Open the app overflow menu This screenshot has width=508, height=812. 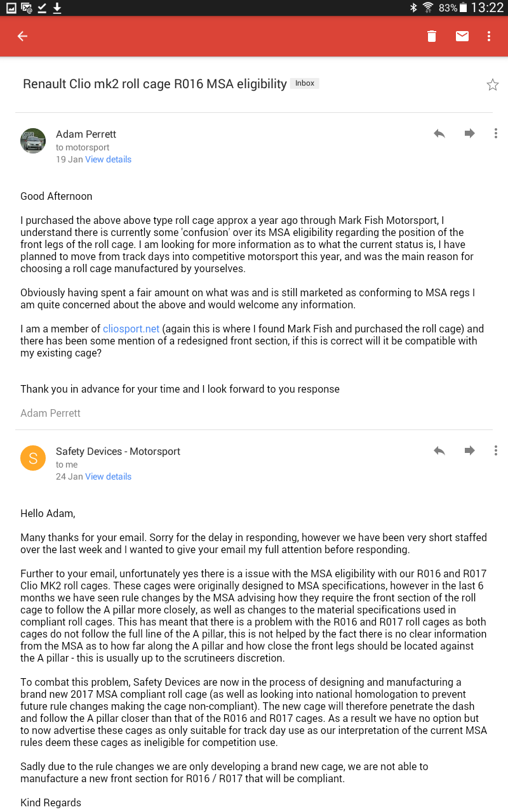(x=489, y=36)
